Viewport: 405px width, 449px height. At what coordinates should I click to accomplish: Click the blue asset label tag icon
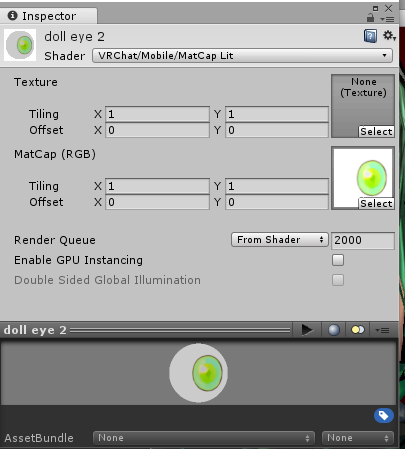(384, 416)
